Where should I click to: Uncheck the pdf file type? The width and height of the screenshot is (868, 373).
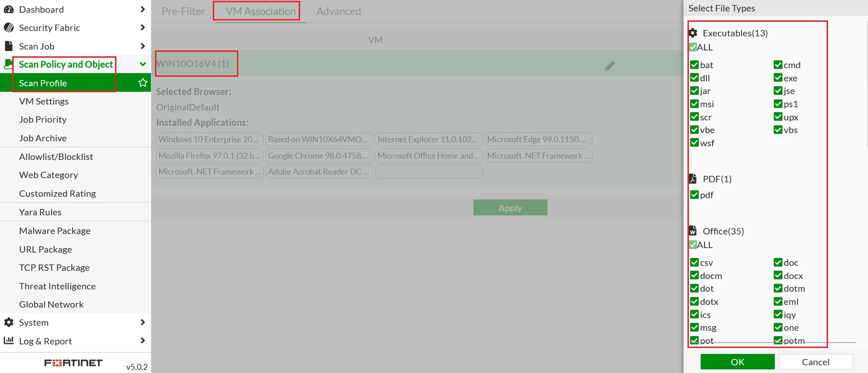(x=694, y=195)
